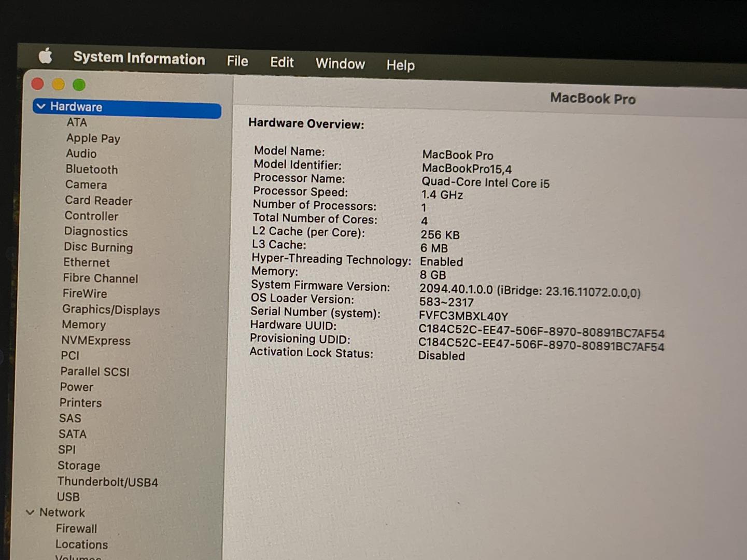Open the Window menu
747x560 pixels.
340,64
